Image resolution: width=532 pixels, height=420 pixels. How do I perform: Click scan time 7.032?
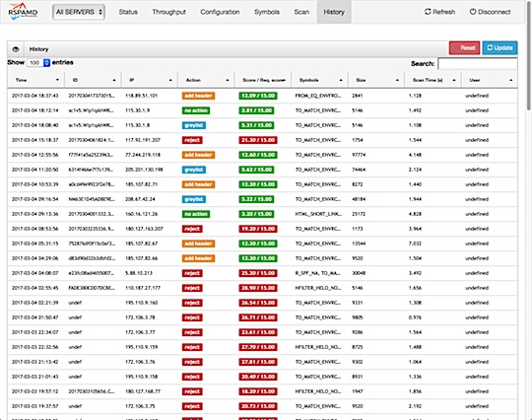[415, 244]
